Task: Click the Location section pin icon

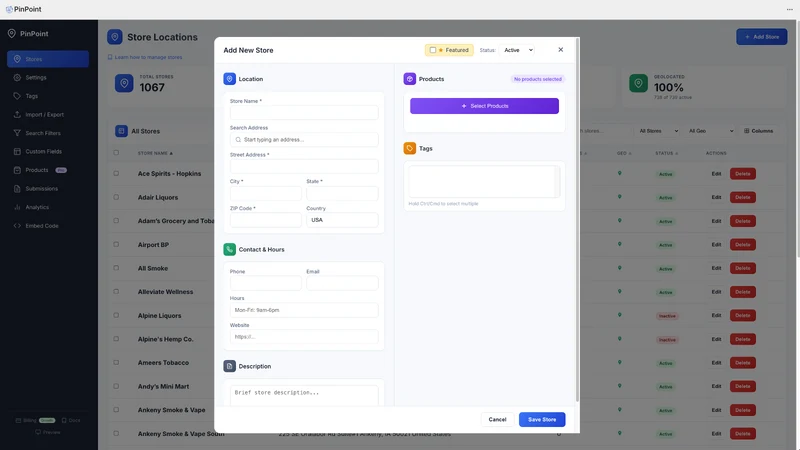Action: [230, 79]
